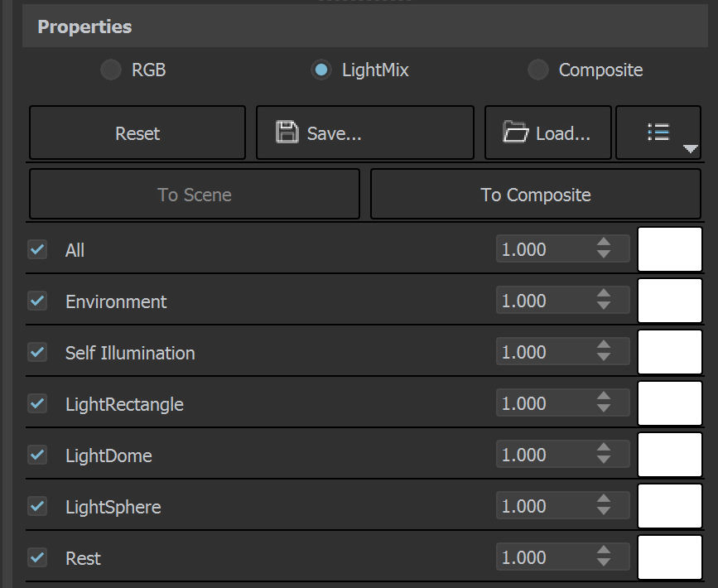The width and height of the screenshot is (718, 588).
Task: Expand the small dropdown arrow beside list icon
Action: 690,149
